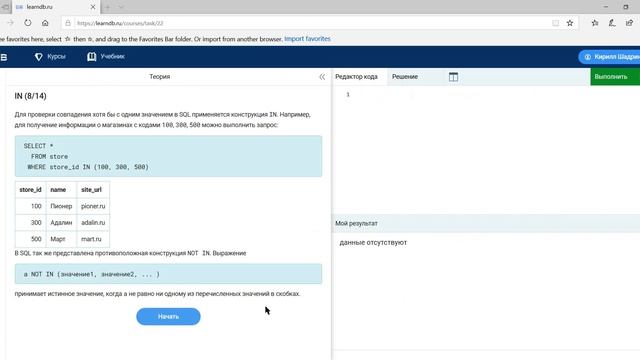Viewport: 640px width, 360px height.
Task: Open favorites hub icon
Action: point(595,23)
